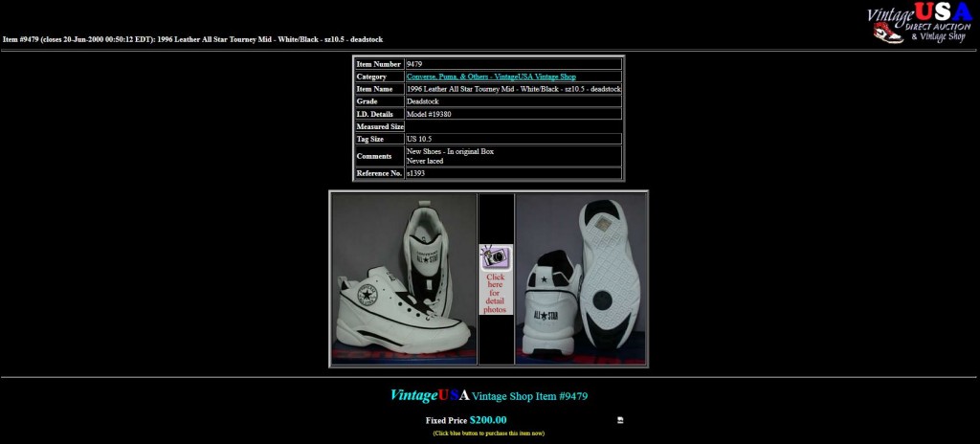The width and height of the screenshot is (980, 444).
Task: Click the 'Vintage Shop Item #9479' heading
Action: [544, 396]
